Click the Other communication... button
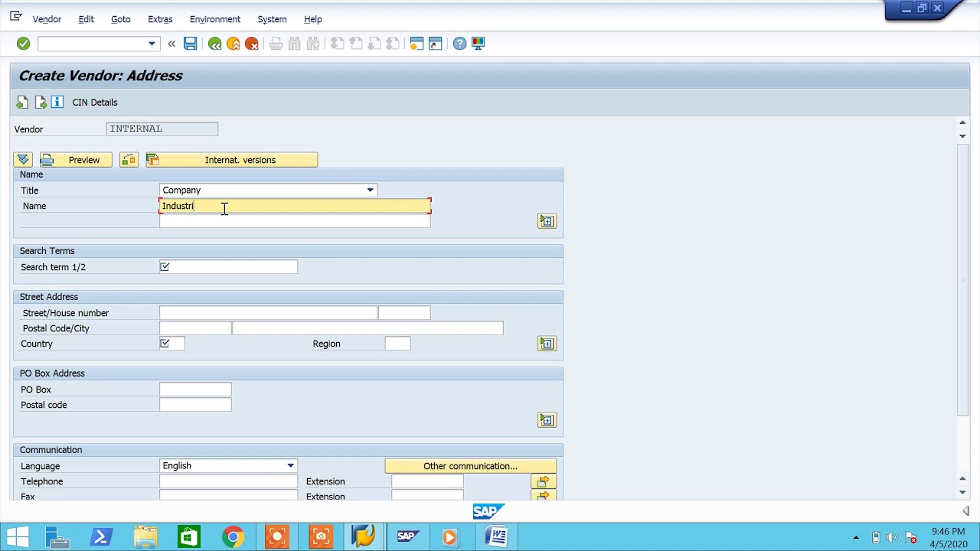 (470, 466)
